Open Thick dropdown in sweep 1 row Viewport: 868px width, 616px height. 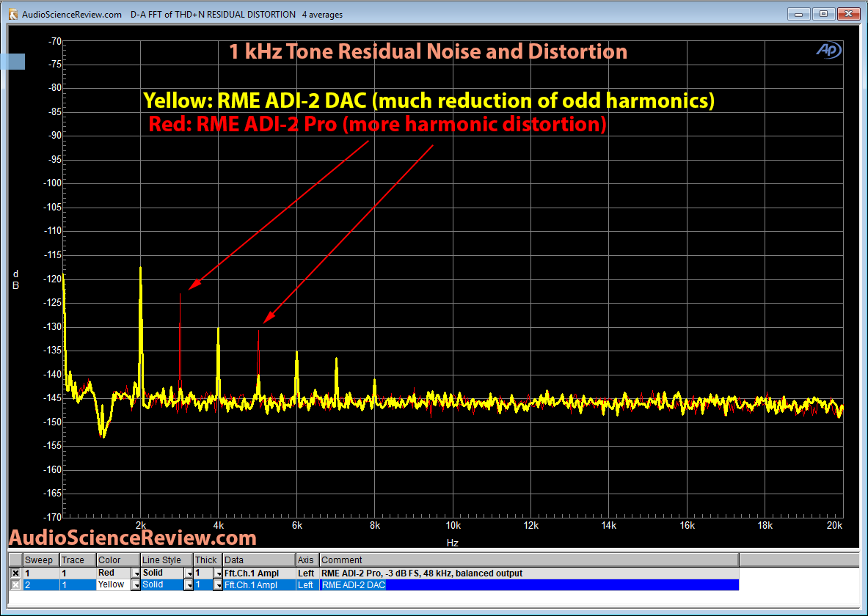(x=218, y=573)
